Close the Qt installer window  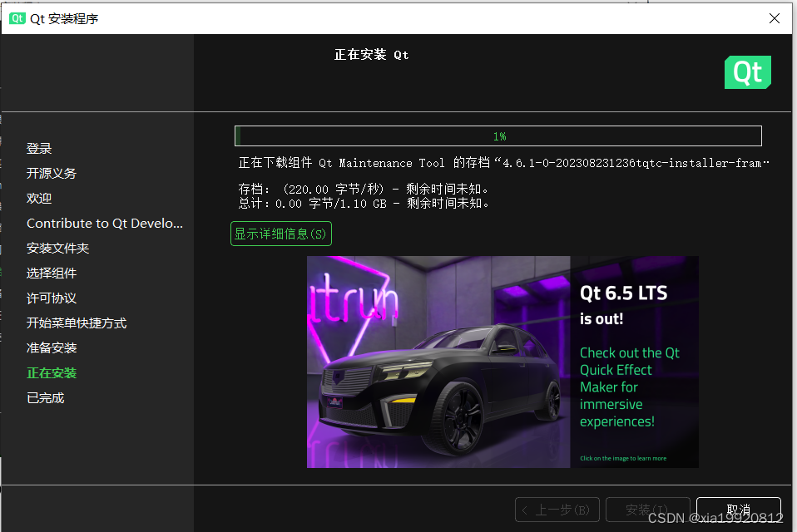(x=775, y=18)
